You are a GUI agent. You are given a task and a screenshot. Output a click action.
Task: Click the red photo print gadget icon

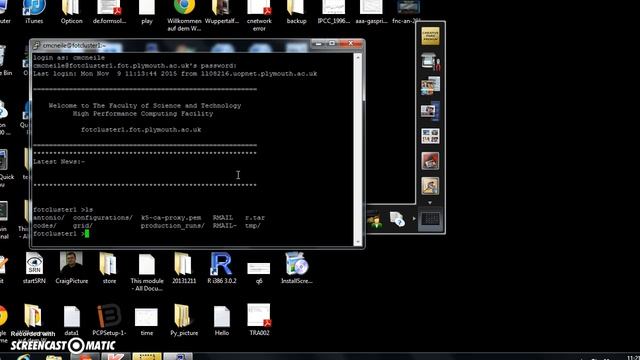click(x=430, y=161)
